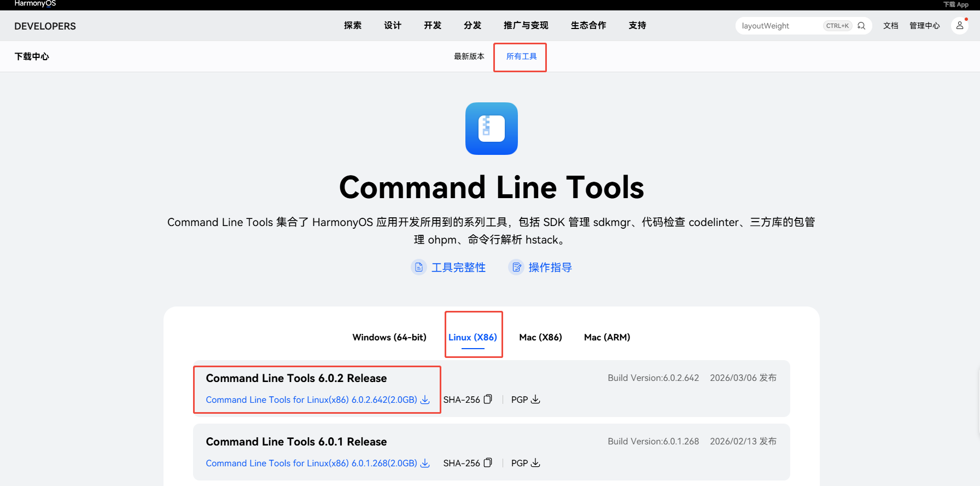Click the CTRL+K shortcut badge

pyautogui.click(x=837, y=26)
